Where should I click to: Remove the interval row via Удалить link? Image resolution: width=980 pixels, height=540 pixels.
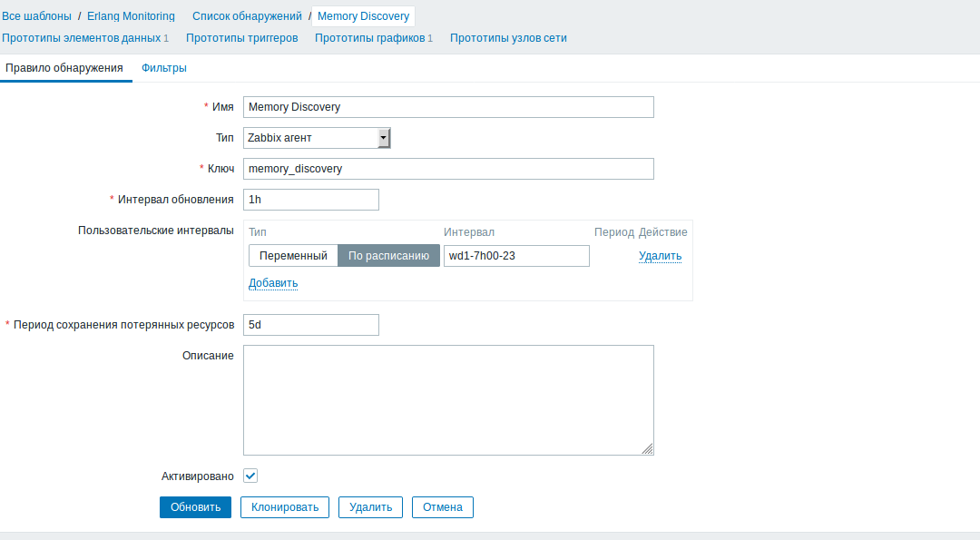pos(660,256)
